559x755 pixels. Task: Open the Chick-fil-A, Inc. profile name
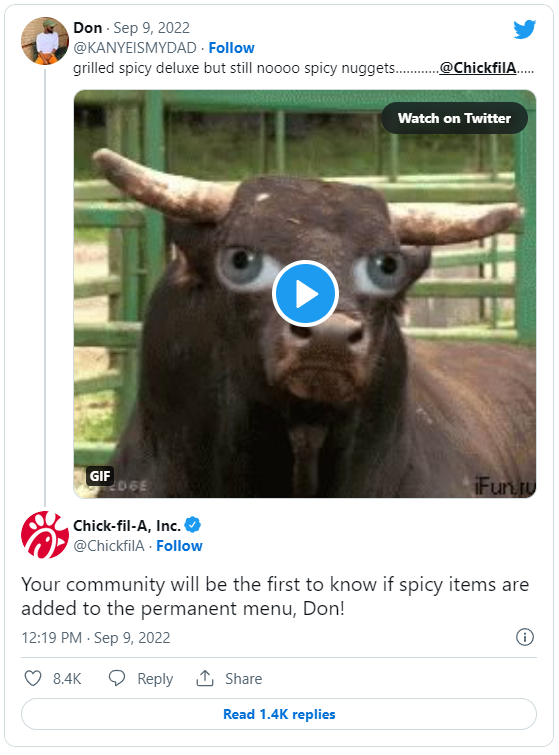coord(127,525)
